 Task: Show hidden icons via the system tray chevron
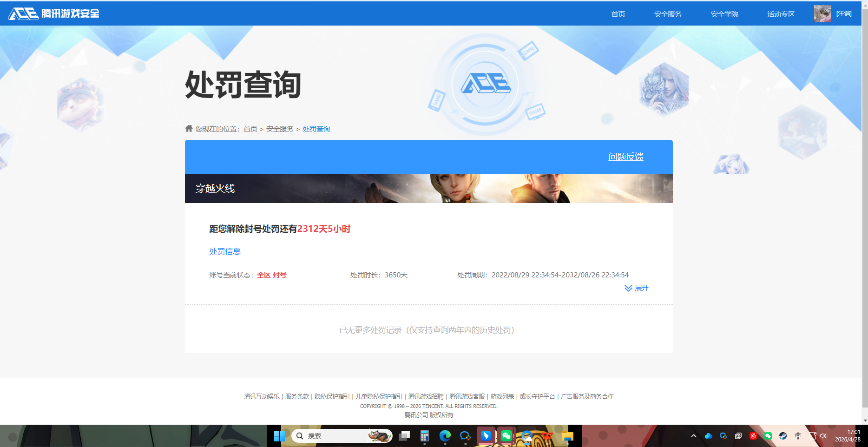pyautogui.click(x=693, y=436)
